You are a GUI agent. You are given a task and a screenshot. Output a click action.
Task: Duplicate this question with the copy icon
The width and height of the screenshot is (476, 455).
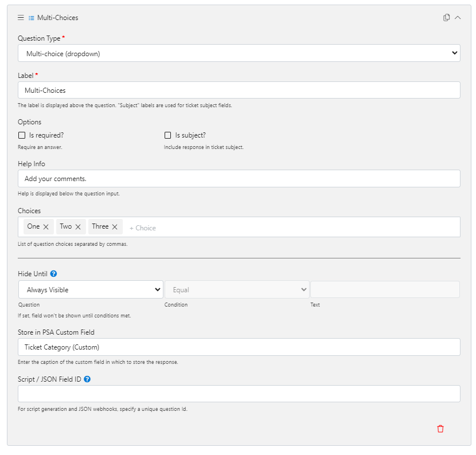point(446,18)
